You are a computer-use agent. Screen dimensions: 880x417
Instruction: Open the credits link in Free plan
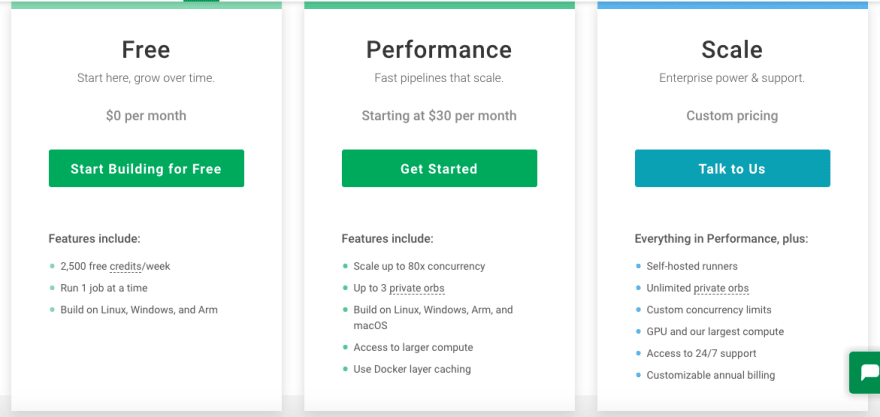click(x=125, y=266)
